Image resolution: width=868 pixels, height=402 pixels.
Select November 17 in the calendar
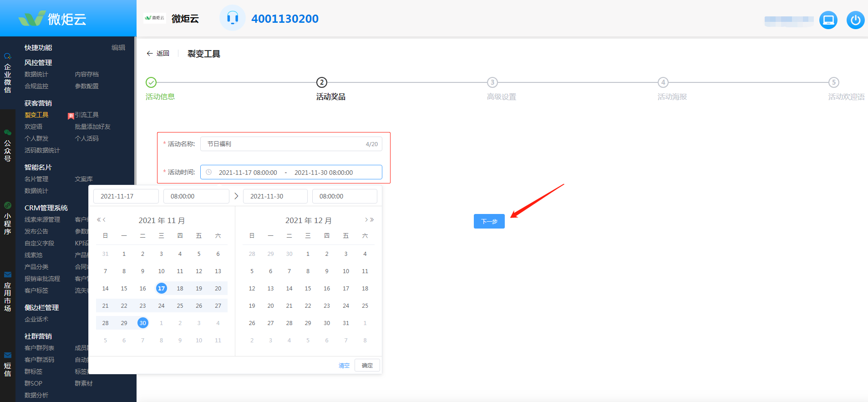(161, 288)
